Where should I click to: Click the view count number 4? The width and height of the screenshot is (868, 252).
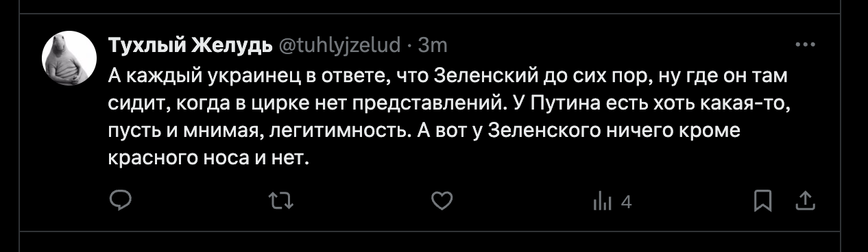(625, 202)
